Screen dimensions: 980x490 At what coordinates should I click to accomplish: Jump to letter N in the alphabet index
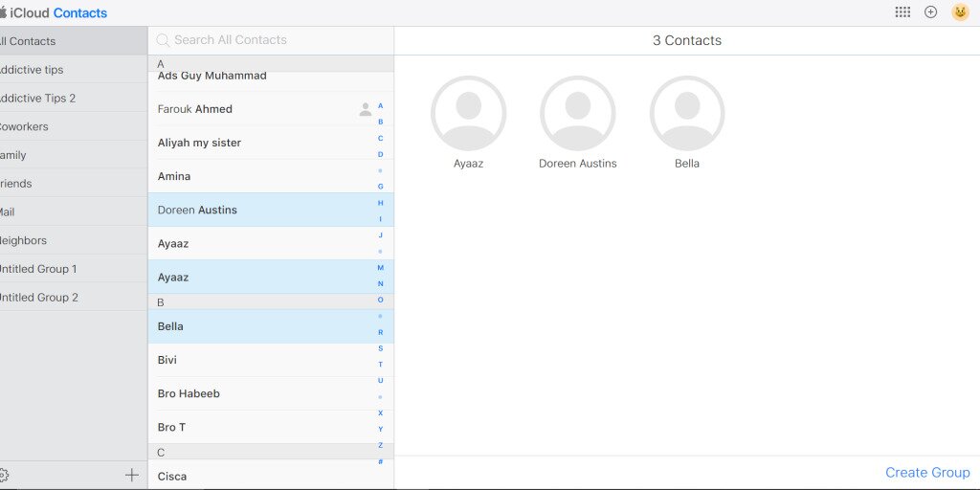(381, 283)
